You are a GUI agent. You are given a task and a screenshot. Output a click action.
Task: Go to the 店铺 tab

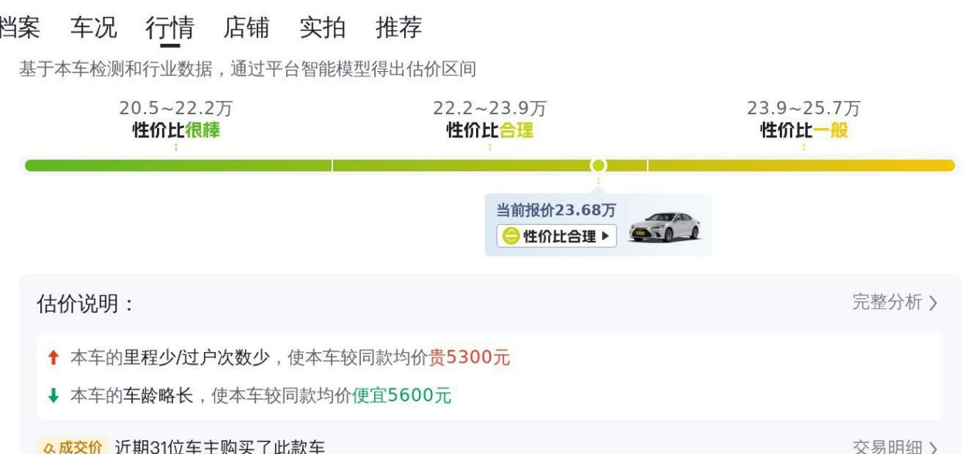(247, 28)
